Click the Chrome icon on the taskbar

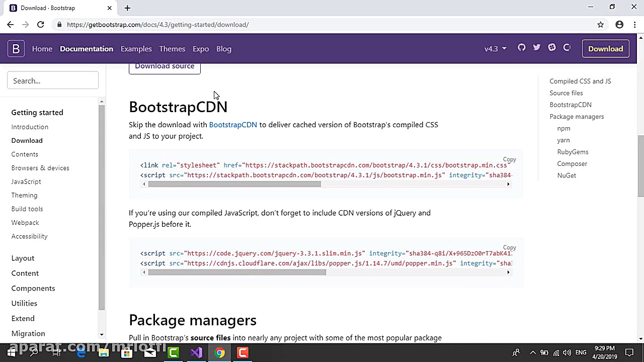point(219,352)
